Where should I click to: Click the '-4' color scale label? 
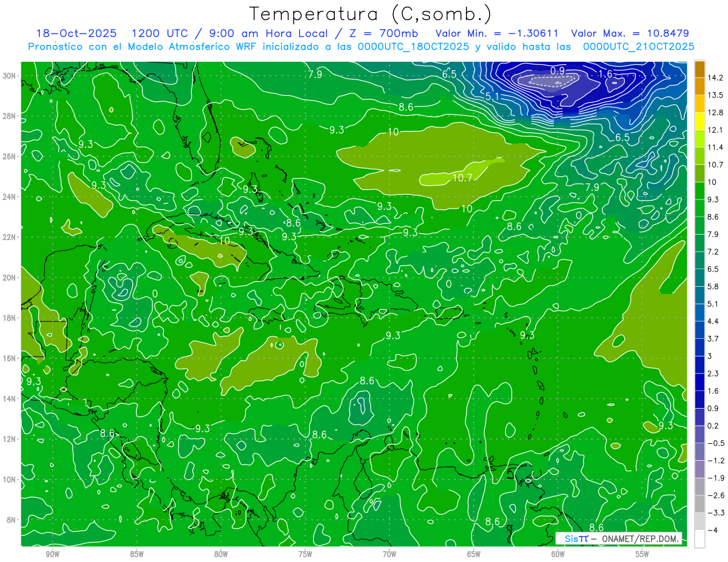[712, 530]
